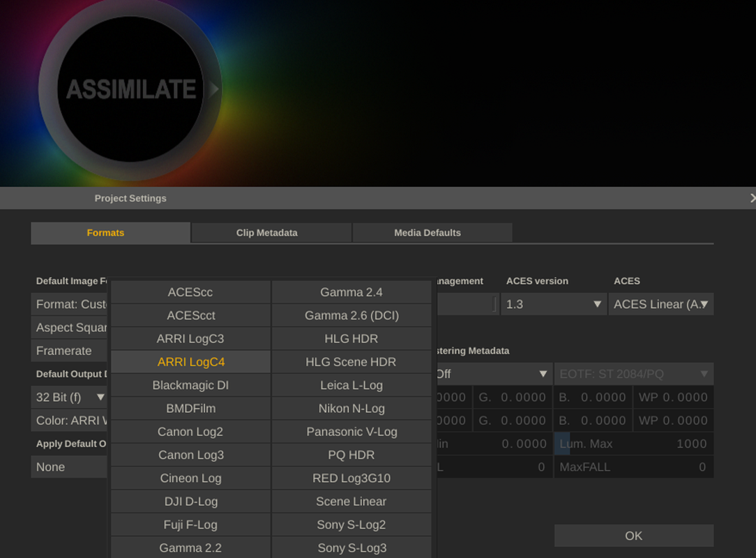The width and height of the screenshot is (756, 558).
Task: Choose Gamma 2.4 from the list
Action: tap(351, 292)
